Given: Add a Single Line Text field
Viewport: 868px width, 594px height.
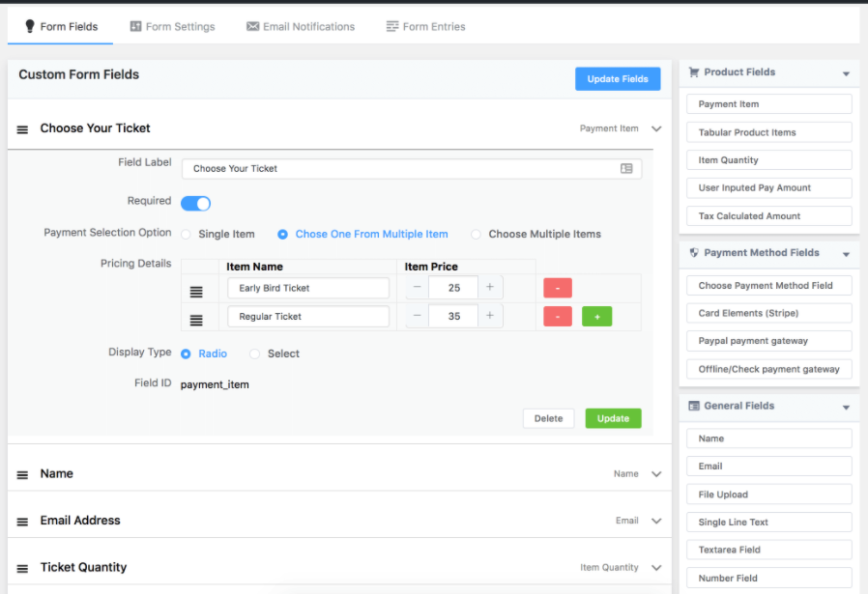Looking at the screenshot, I should 768,522.
